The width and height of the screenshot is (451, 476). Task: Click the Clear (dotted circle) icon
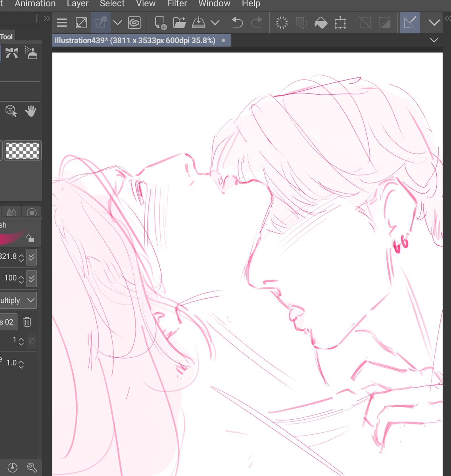point(282,23)
